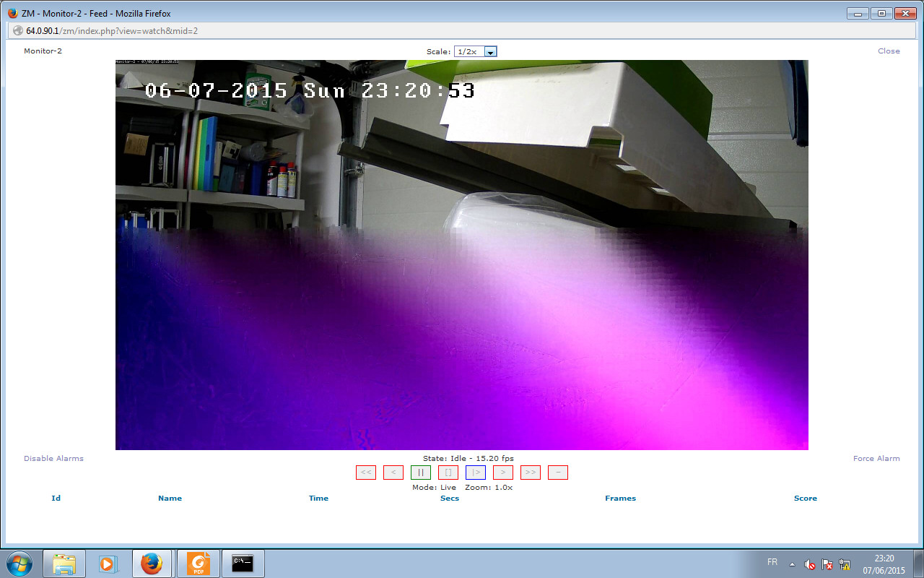Click the URL address bar
This screenshot has height=578, width=924.
tap(462, 31)
